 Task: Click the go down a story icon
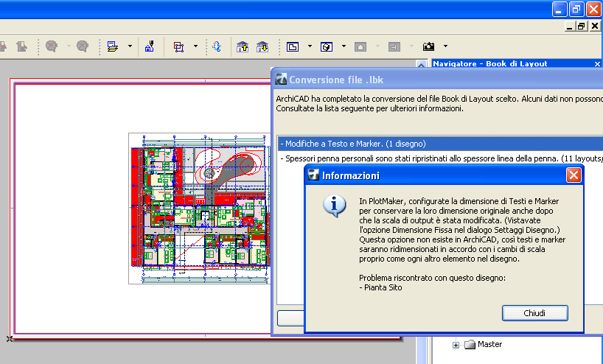[x=262, y=47]
